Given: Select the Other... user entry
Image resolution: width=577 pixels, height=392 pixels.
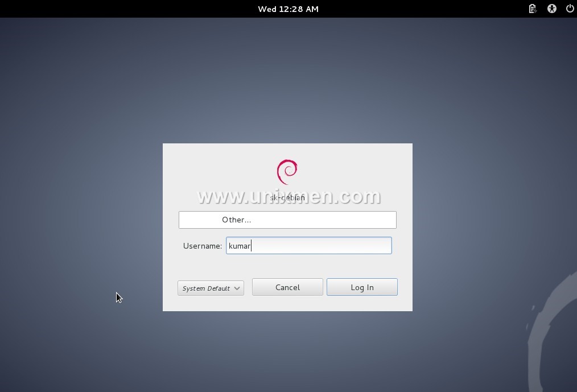Looking at the screenshot, I should click(287, 220).
